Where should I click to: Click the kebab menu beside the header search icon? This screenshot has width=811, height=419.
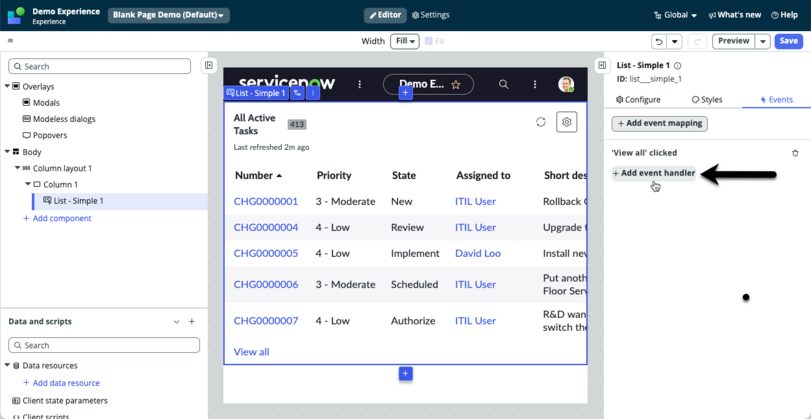(535, 84)
